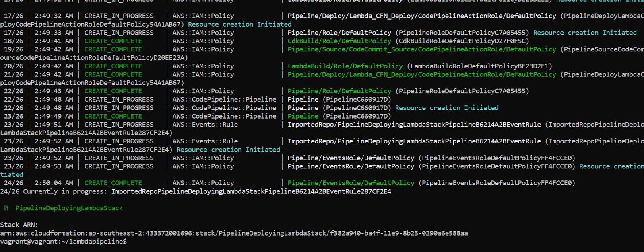This screenshot has width=644, height=252.
Task: Click AWS::Events::Rule type in the 2:49:51 AM row
Action: point(205,125)
